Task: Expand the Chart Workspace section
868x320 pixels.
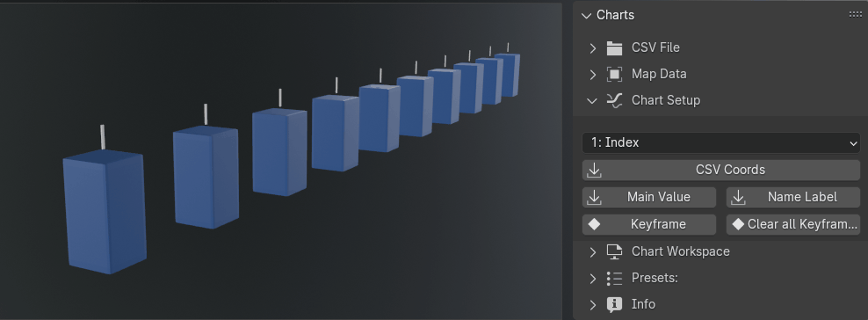Action: pyautogui.click(x=593, y=252)
